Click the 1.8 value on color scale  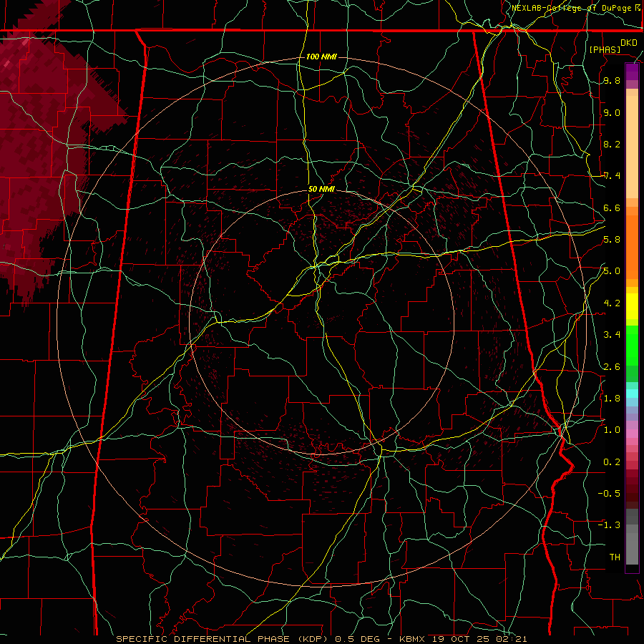pyautogui.click(x=612, y=399)
